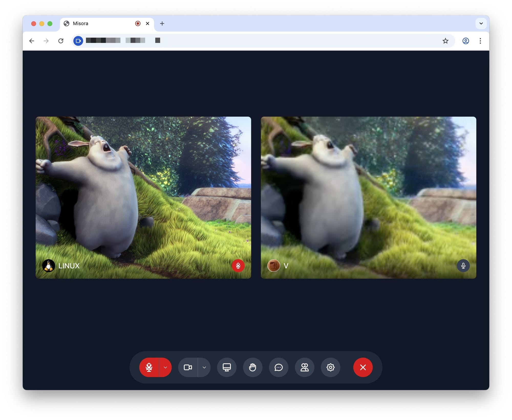Unmute the microphone in the call toolbar
This screenshot has height=420, width=512.
[149, 367]
